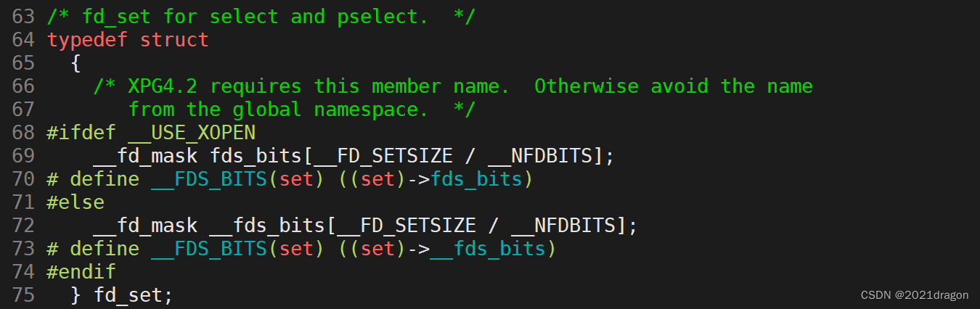Click the #else directive
This screenshot has height=309, width=980.
point(75,202)
